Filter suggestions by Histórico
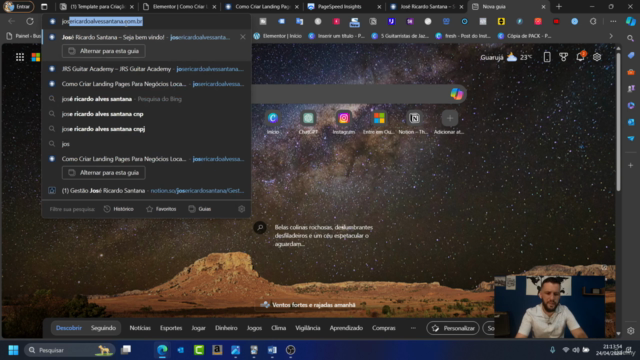 (118, 209)
